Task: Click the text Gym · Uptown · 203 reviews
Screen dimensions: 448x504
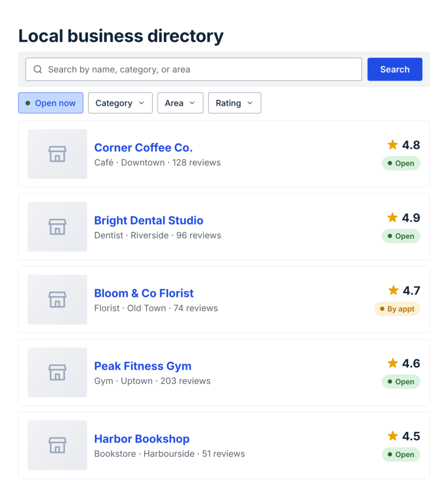Action: pyautogui.click(x=153, y=381)
